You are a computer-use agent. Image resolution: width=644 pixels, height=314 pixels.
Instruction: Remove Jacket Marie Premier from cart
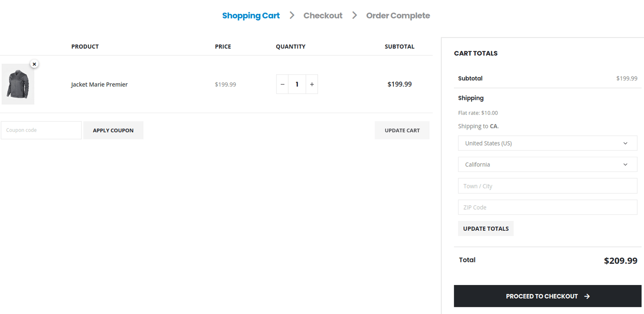click(x=34, y=64)
